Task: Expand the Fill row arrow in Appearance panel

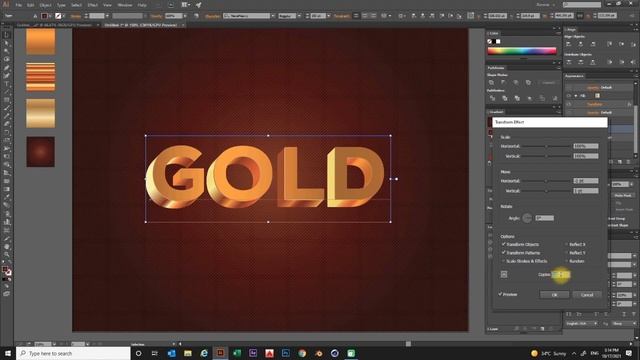Action: 576,96
